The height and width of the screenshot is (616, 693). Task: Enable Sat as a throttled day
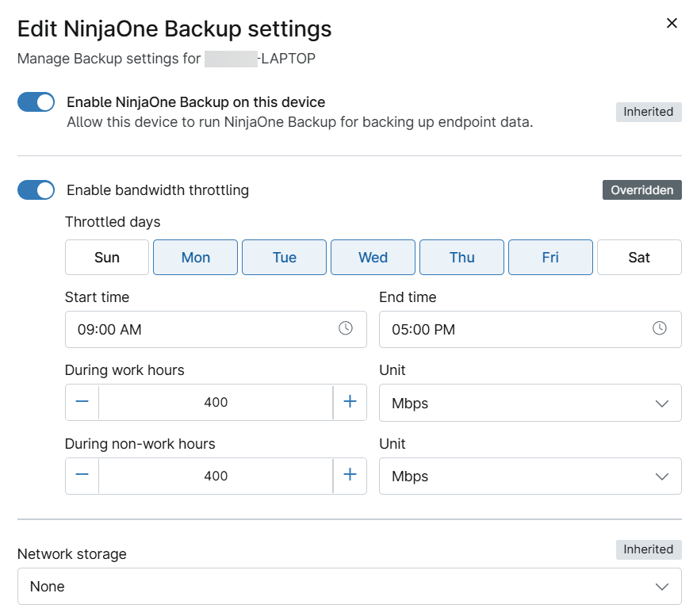tap(639, 258)
